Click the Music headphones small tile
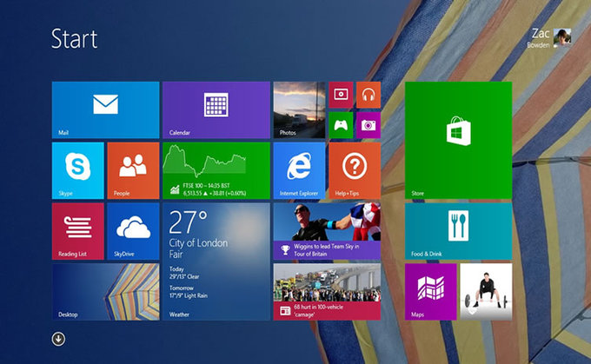Screen dimensions: 591x364 pyautogui.click(x=369, y=95)
